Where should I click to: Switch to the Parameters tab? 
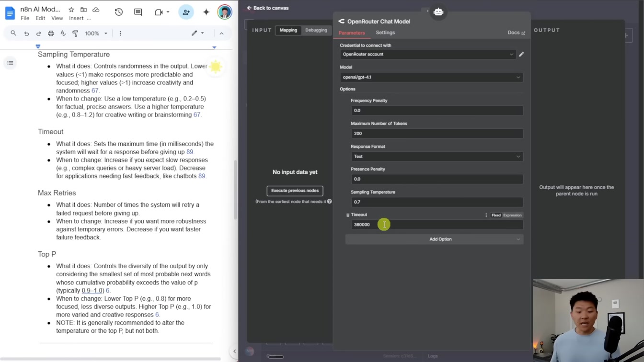point(352,33)
